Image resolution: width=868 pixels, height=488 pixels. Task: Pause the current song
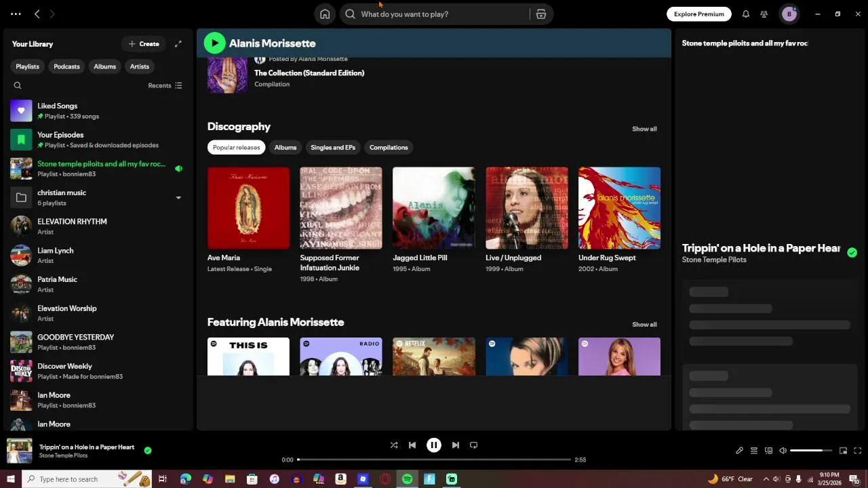[x=434, y=445]
